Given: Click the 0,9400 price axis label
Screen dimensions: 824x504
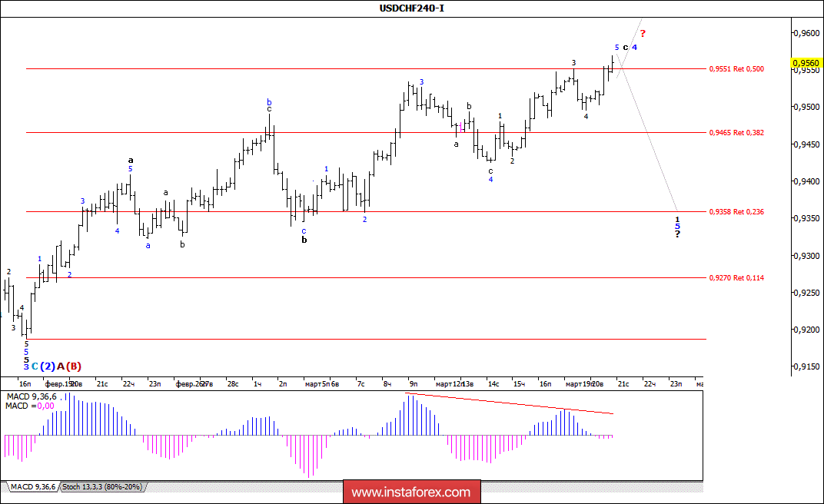Looking at the screenshot, I should pyautogui.click(x=806, y=181).
